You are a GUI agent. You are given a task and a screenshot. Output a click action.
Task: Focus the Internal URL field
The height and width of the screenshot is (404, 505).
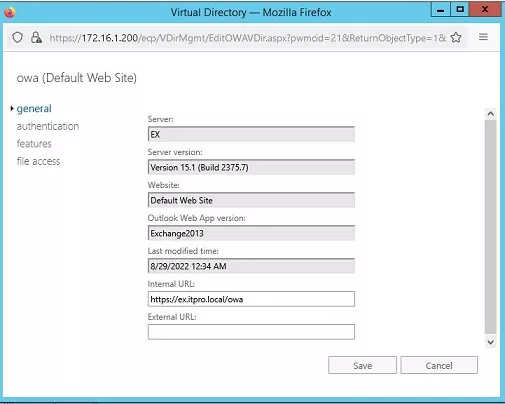251,299
